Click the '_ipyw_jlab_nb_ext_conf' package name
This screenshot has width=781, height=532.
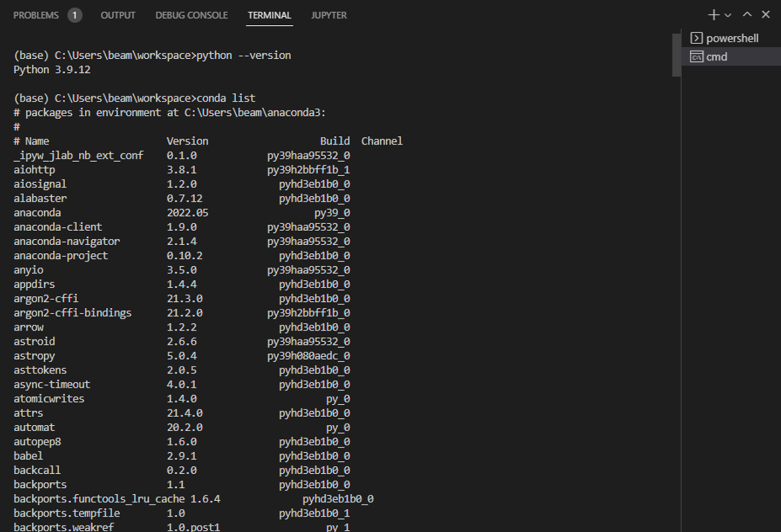click(78, 155)
